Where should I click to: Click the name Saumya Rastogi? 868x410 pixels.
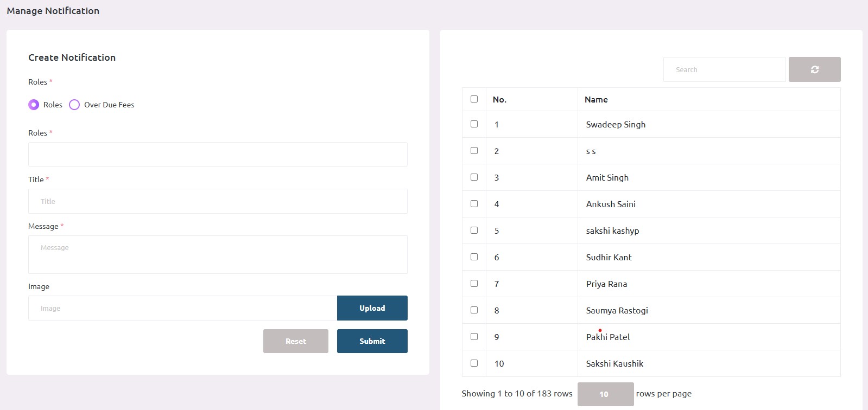(617, 311)
